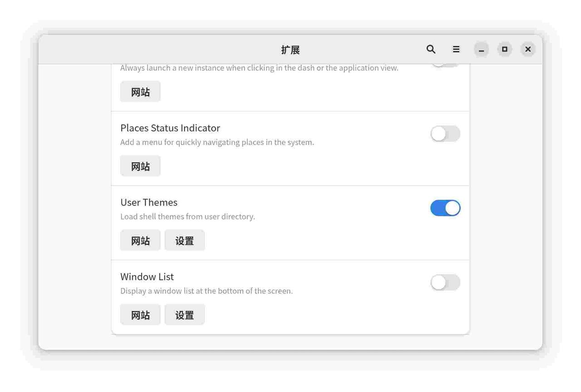
Task: Close the 扩展 window
Action: click(527, 49)
